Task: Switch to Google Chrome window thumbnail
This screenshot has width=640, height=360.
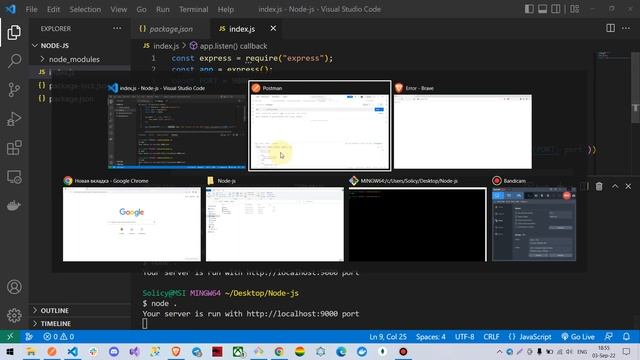Action: pyautogui.click(x=132, y=219)
